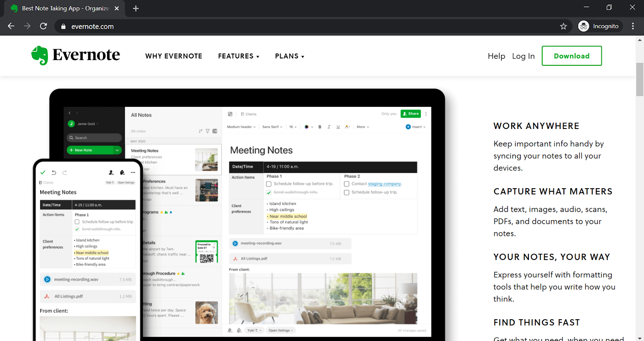Click the expand note icon beside Clients
Viewport: 644px width, 341px height.
coord(230,114)
